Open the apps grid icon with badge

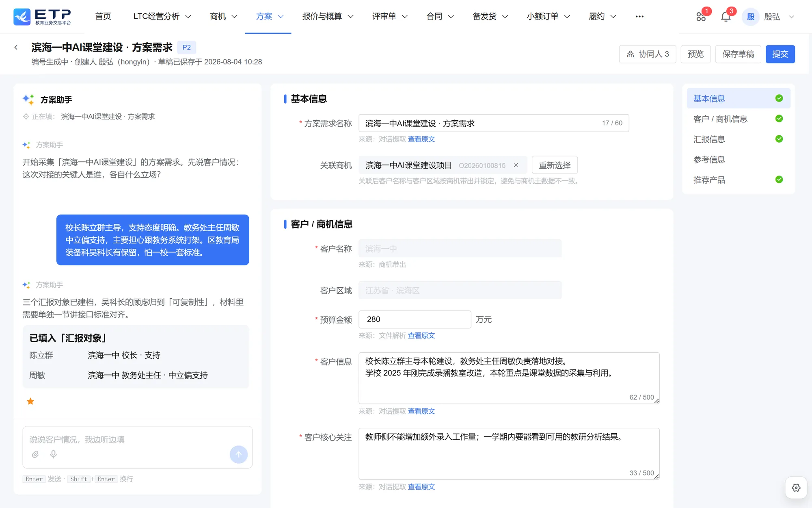(x=701, y=17)
